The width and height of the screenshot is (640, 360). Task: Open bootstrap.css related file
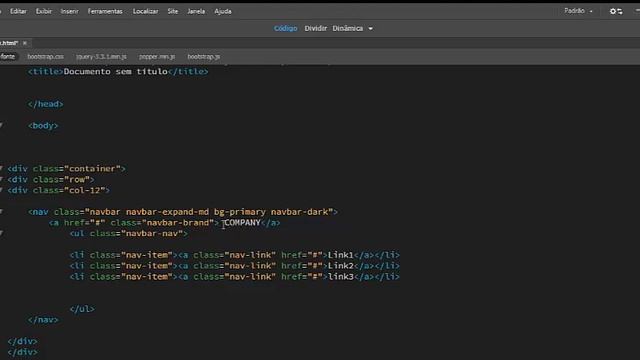click(x=45, y=57)
